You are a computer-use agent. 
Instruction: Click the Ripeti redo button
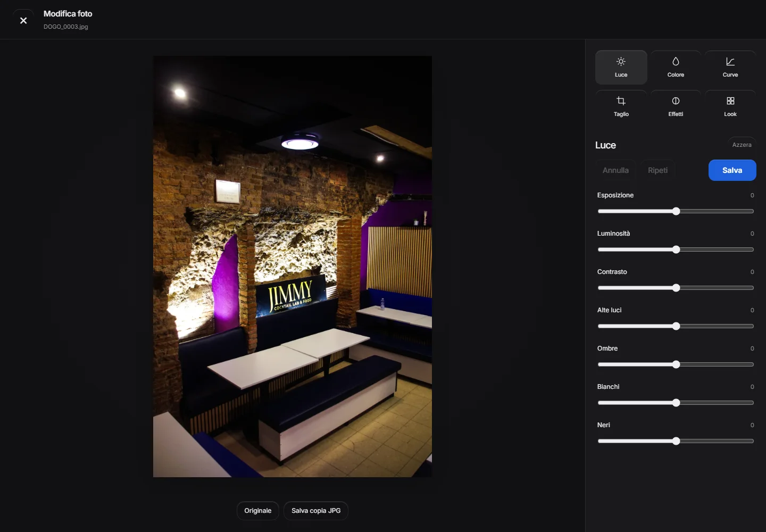pyautogui.click(x=657, y=170)
